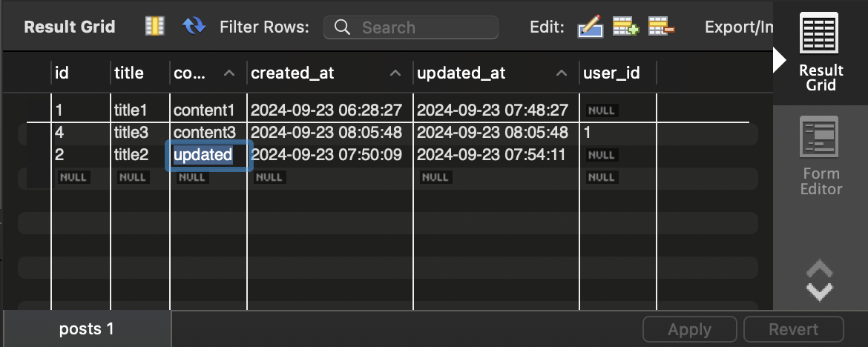Click the Apply button

(x=690, y=329)
